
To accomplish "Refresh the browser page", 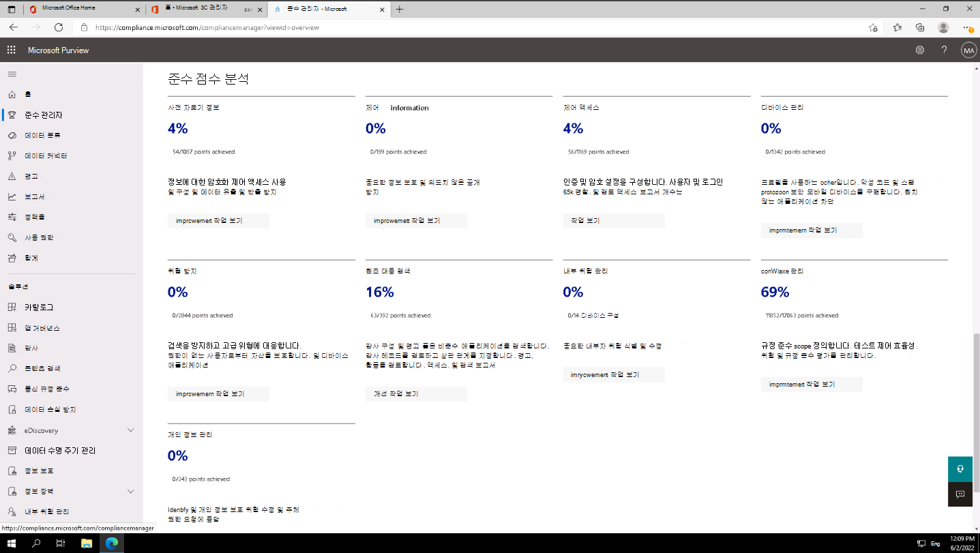I will (x=59, y=27).
